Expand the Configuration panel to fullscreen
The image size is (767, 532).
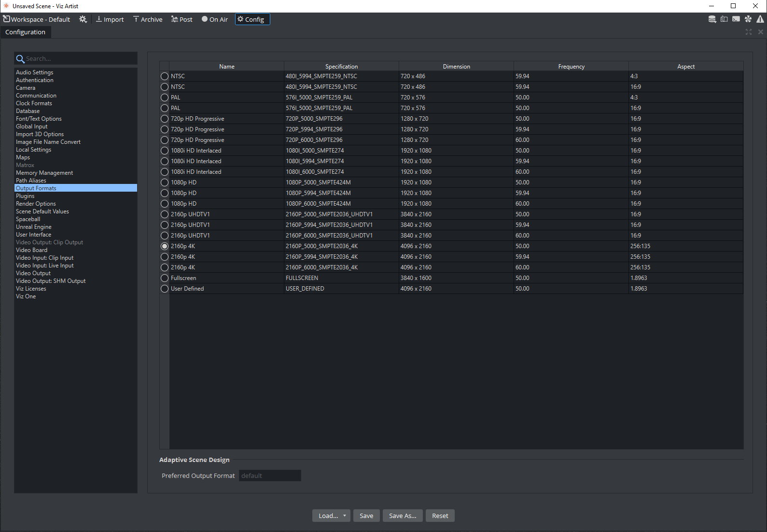pos(749,32)
